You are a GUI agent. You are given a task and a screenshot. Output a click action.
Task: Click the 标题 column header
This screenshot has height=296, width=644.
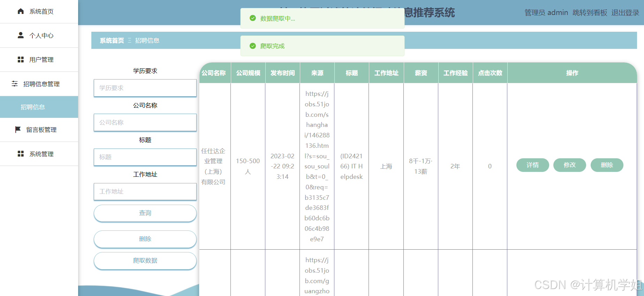(x=352, y=73)
